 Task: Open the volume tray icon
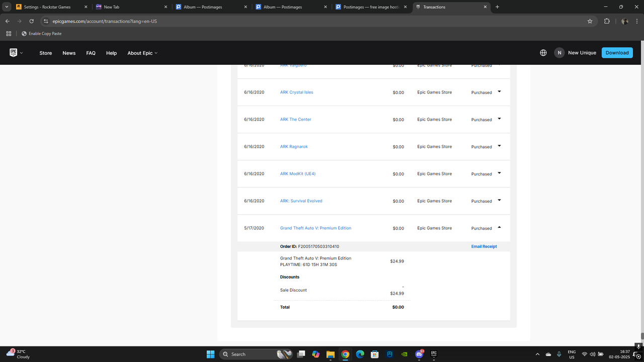point(593,354)
